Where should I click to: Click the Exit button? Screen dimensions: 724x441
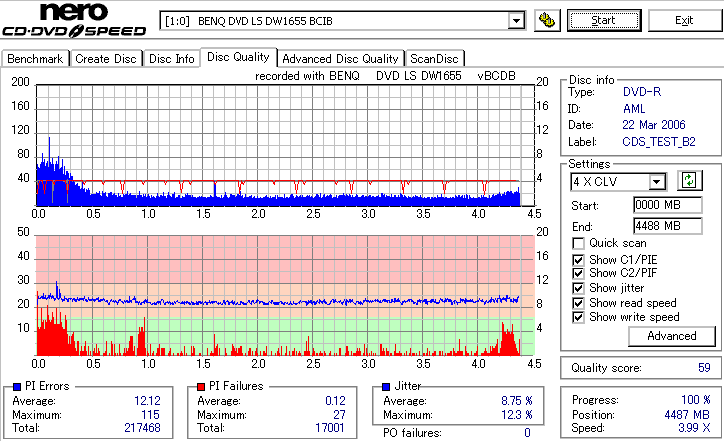(684, 21)
